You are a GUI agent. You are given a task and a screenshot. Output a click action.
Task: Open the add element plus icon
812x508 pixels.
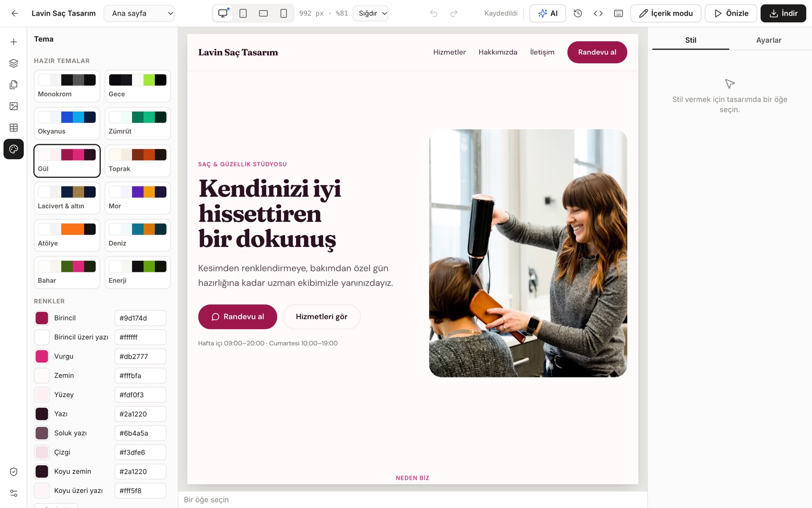pos(14,42)
